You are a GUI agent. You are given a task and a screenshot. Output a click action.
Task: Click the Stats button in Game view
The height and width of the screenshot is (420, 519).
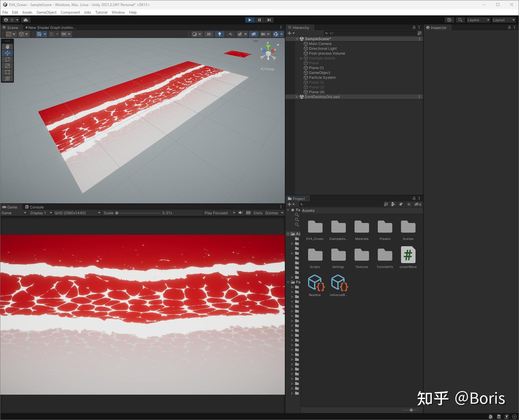pos(257,213)
